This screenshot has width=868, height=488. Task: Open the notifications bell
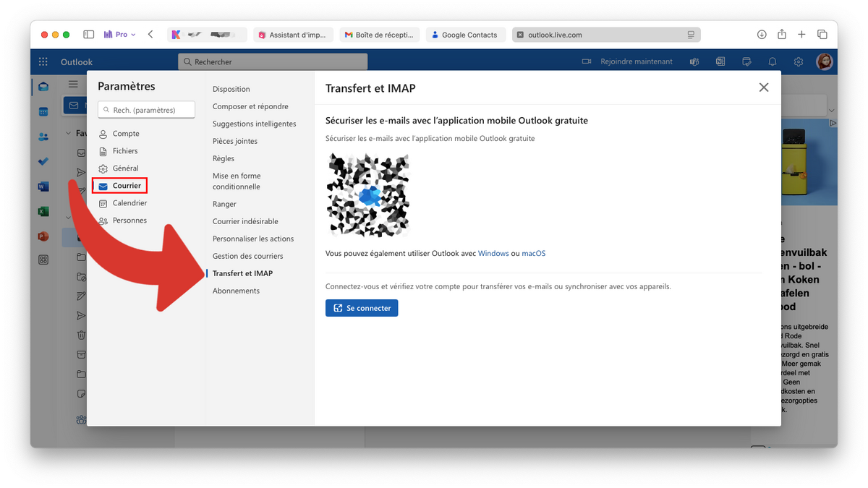(773, 62)
